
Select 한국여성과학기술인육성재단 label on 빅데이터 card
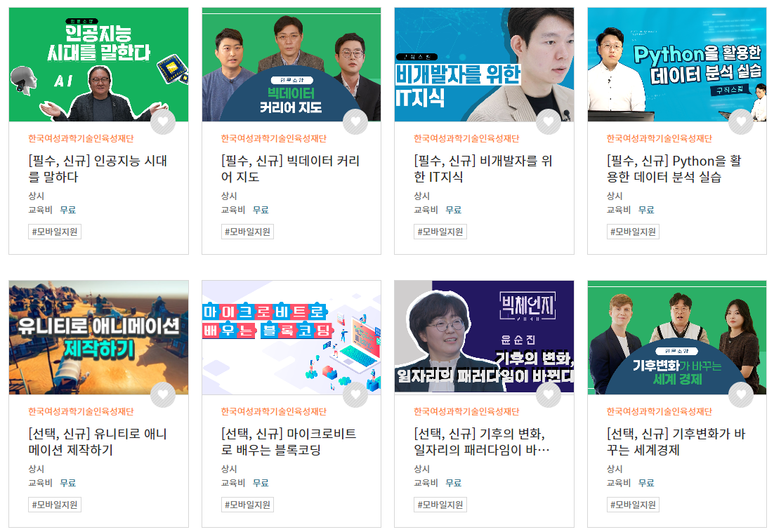(273, 138)
